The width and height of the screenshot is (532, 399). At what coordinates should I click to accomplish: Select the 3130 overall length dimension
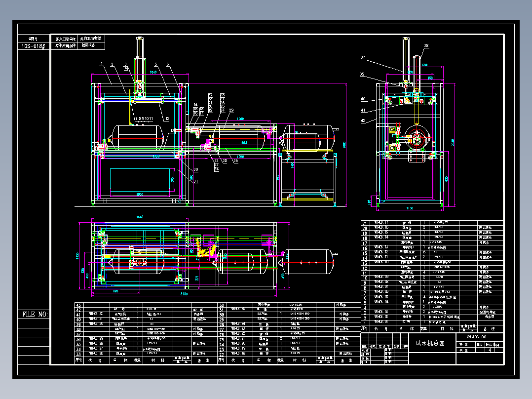click(184, 294)
